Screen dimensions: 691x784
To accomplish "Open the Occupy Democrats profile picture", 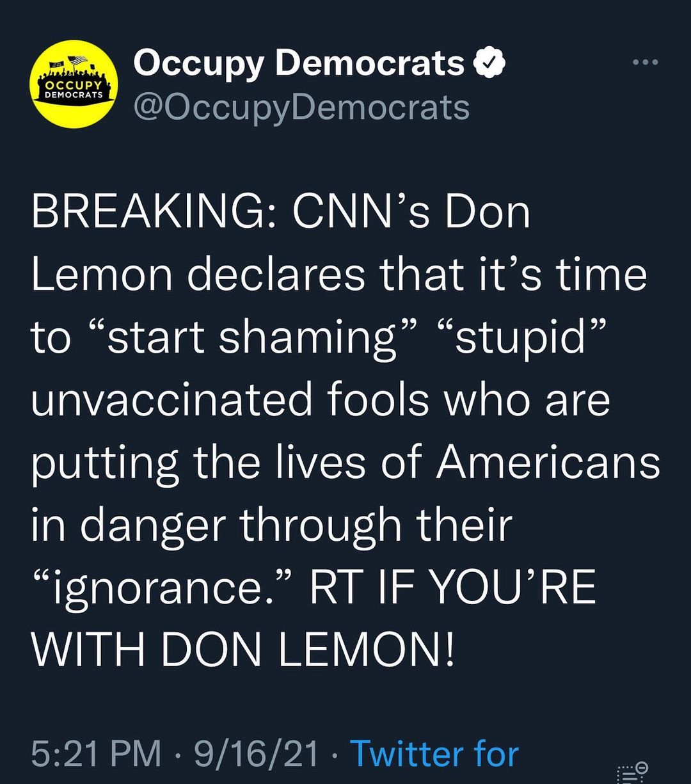I will [75, 84].
